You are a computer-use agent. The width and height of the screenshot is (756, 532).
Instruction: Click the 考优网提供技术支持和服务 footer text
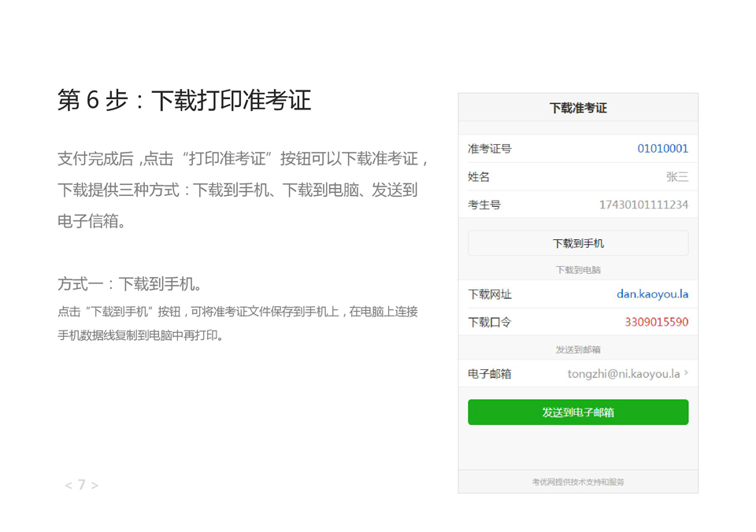[x=577, y=482]
